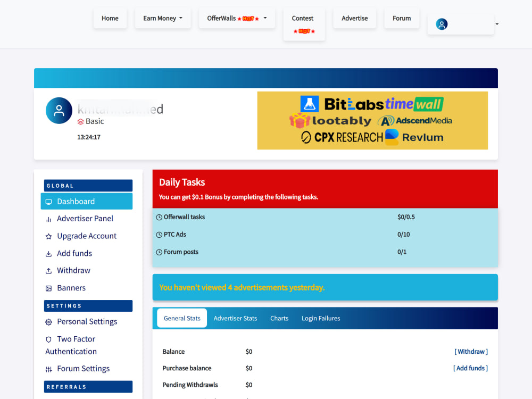Click the Advertiser Panel bar-chart icon
The image size is (532, 399).
pos(48,219)
